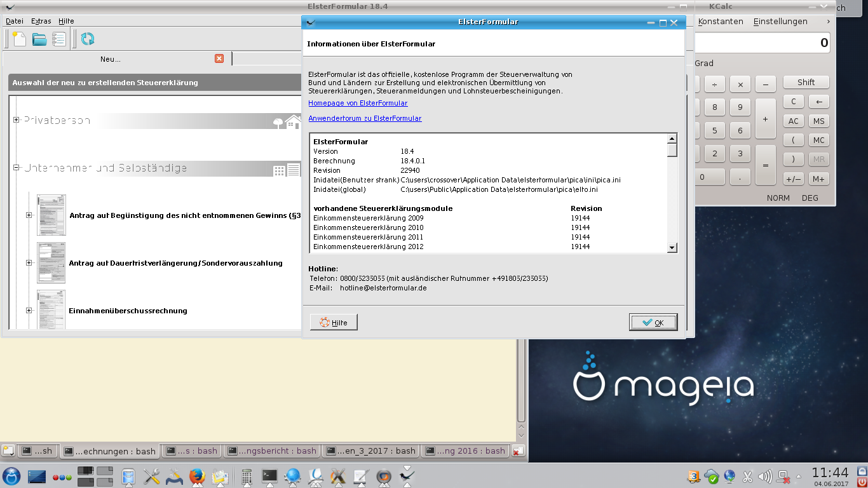Viewport: 868px width, 488px height.
Task: Click the panel clock showing 11:44
Action: point(831,475)
